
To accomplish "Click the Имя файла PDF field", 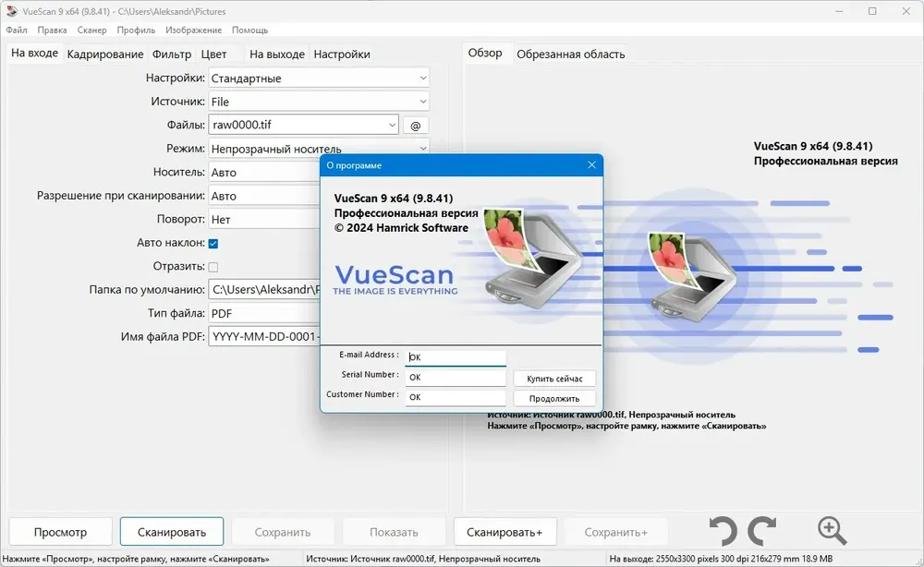I will 264,337.
